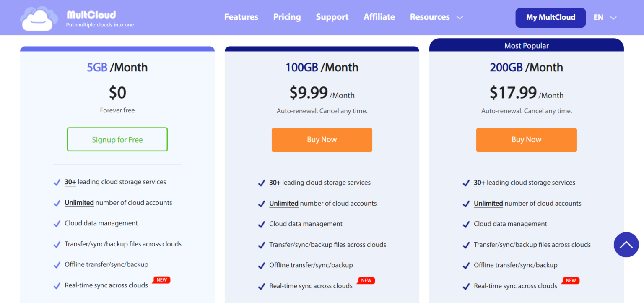Open the Affiliate page link
Image resolution: width=644 pixels, height=303 pixels.
[x=379, y=17]
